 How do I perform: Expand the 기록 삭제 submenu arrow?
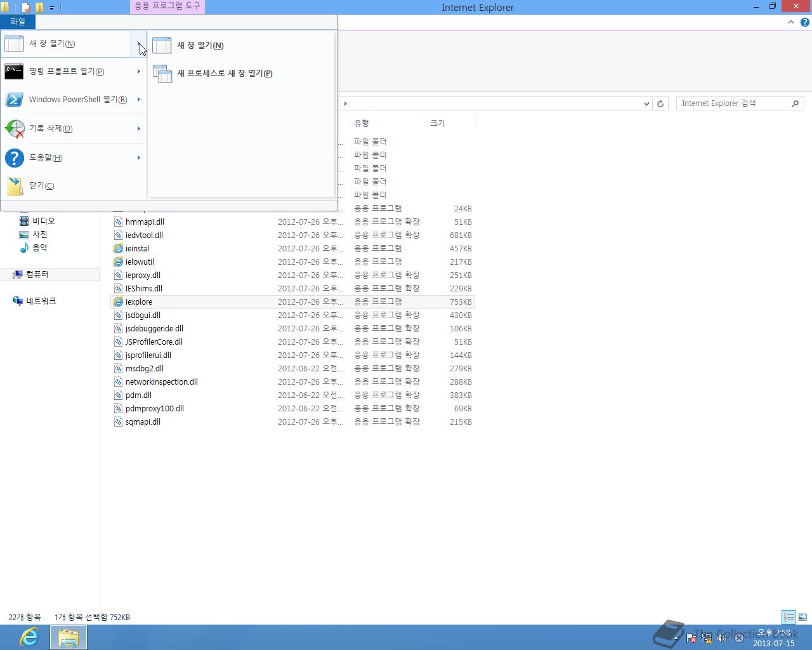tap(139, 129)
